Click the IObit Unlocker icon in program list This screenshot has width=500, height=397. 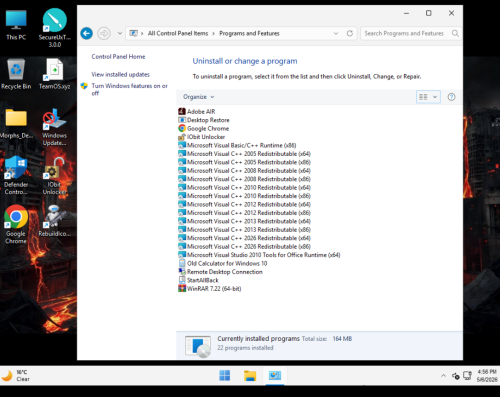[182, 137]
